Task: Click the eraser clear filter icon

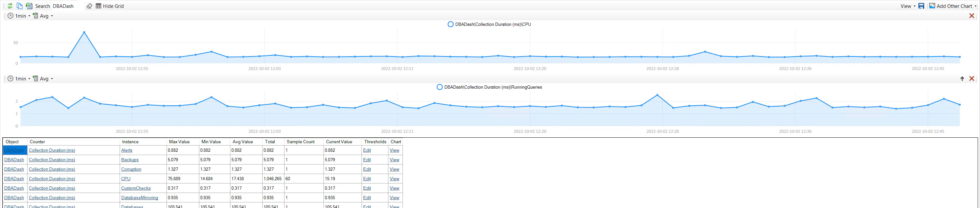Action: (x=89, y=6)
